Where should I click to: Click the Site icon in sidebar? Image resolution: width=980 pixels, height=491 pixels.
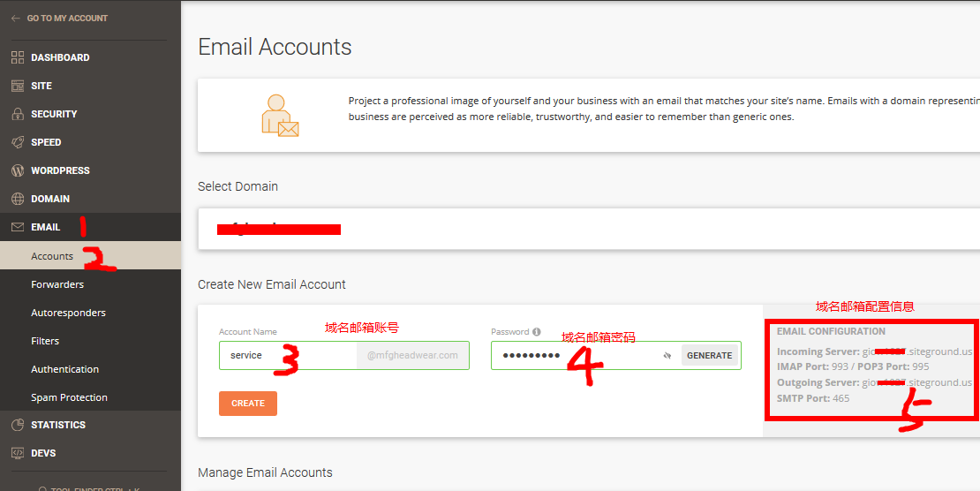pyautogui.click(x=17, y=86)
